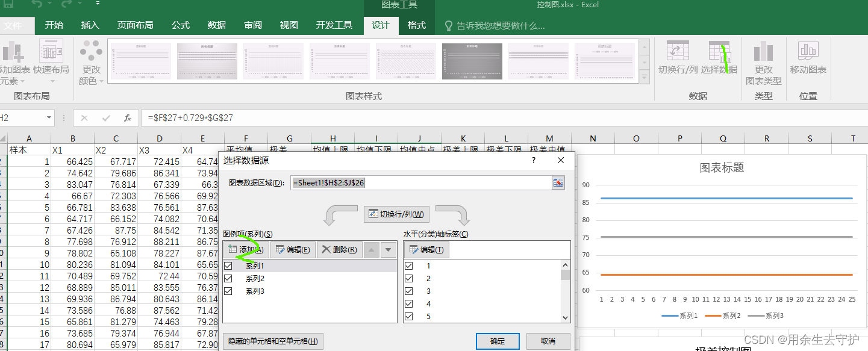Move series up with the up arrow button
The width and height of the screenshot is (868, 351).
click(x=372, y=250)
